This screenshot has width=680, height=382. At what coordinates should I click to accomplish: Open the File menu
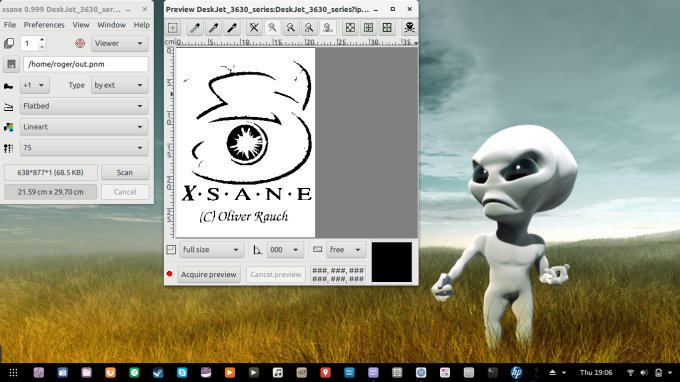(x=10, y=25)
